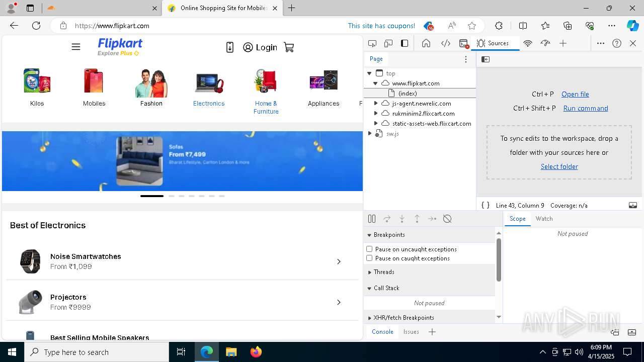644x362 pixels.
Task: Switch to the Console drawer tab
Action: tap(382, 332)
